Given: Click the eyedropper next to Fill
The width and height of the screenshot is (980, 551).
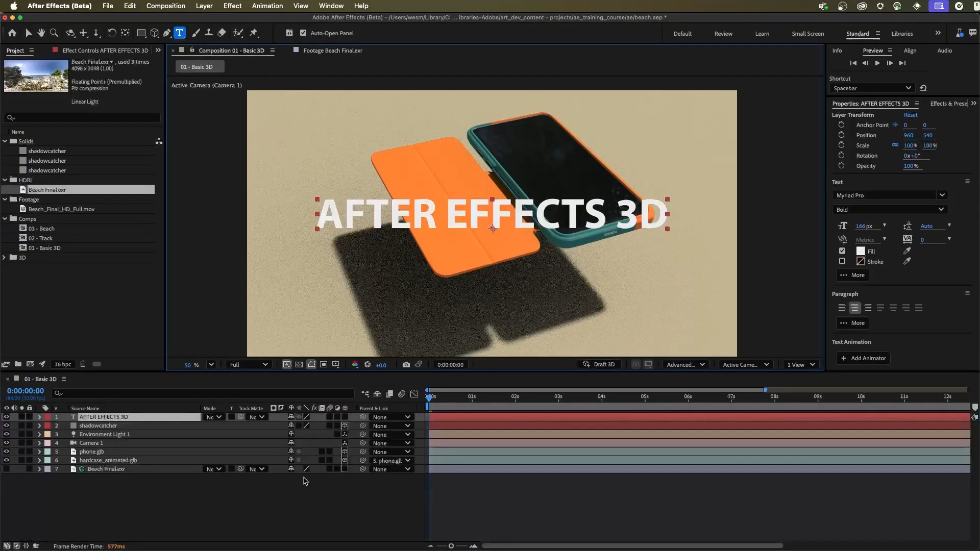Looking at the screenshot, I should point(907,251).
